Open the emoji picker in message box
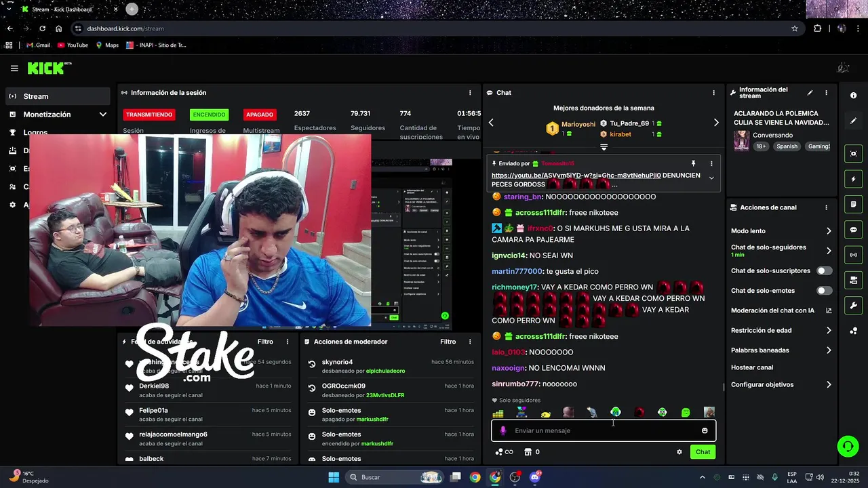The width and height of the screenshot is (868, 488). click(x=705, y=430)
